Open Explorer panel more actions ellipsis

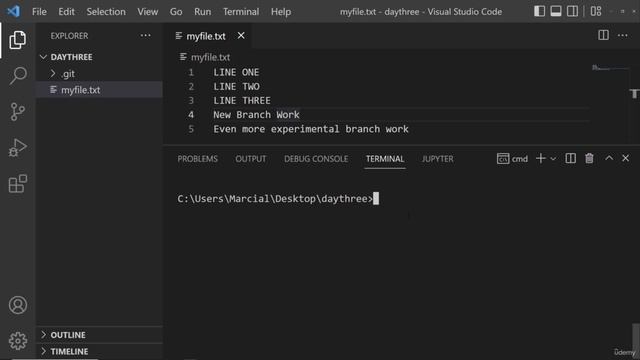click(145, 36)
